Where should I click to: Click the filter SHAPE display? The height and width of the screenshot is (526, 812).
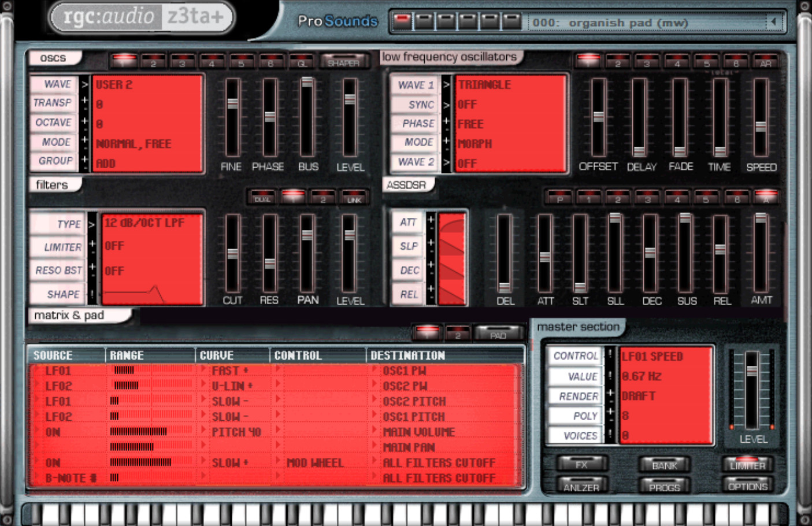[x=151, y=294]
